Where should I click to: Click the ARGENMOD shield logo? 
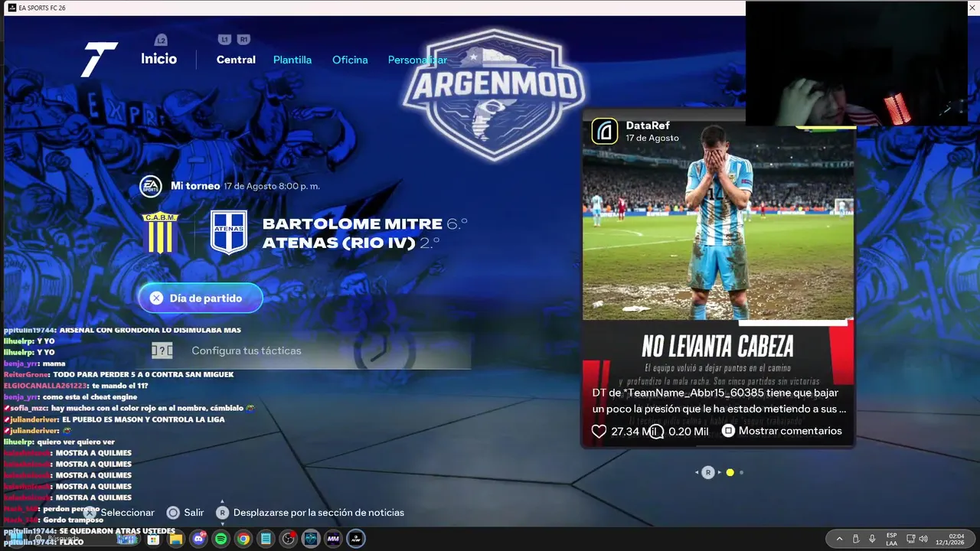point(494,94)
